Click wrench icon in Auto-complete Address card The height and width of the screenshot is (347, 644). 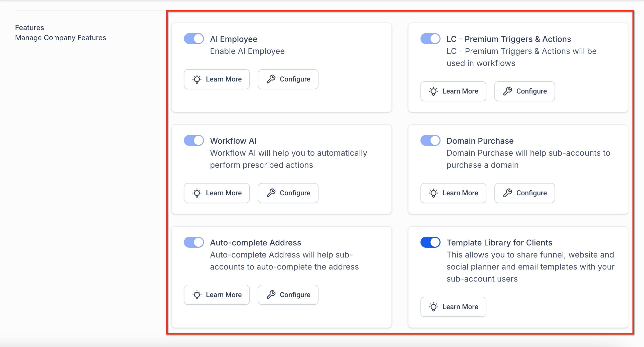[271, 295]
